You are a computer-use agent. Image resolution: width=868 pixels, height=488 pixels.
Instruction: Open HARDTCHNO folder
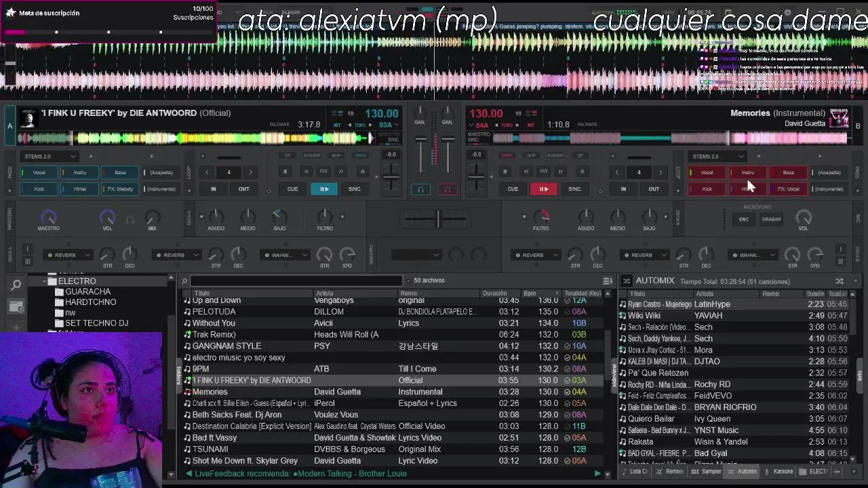(x=90, y=302)
